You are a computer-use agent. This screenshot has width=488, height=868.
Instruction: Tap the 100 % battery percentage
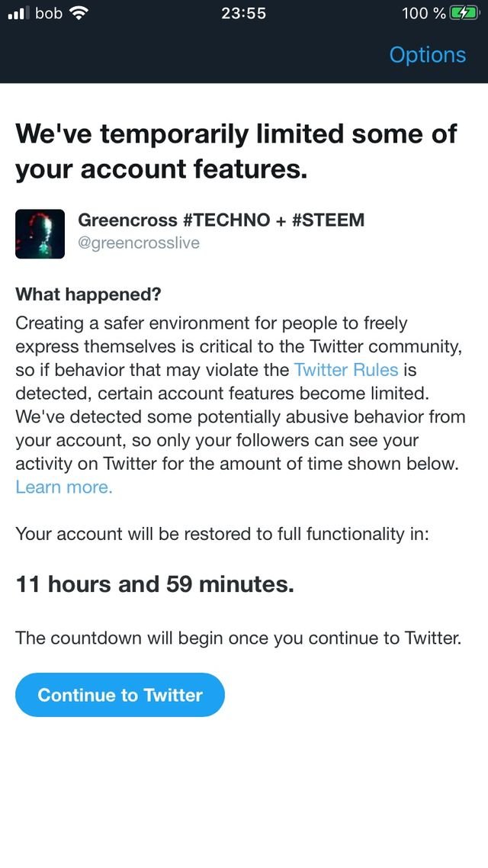pos(424,14)
